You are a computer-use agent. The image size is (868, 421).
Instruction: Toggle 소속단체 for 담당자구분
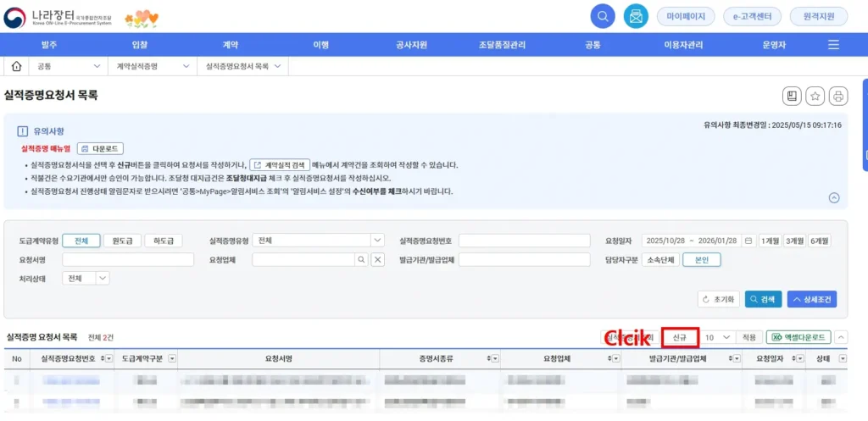(658, 260)
